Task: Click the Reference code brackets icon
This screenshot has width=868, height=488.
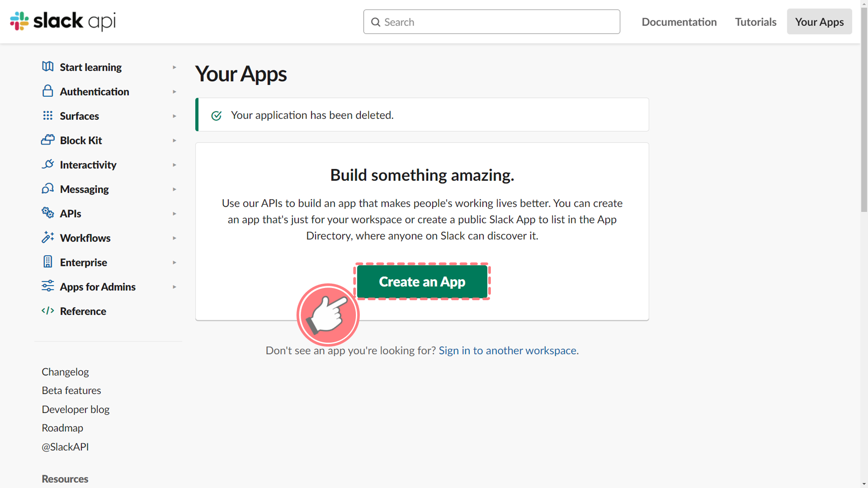Action: point(48,311)
